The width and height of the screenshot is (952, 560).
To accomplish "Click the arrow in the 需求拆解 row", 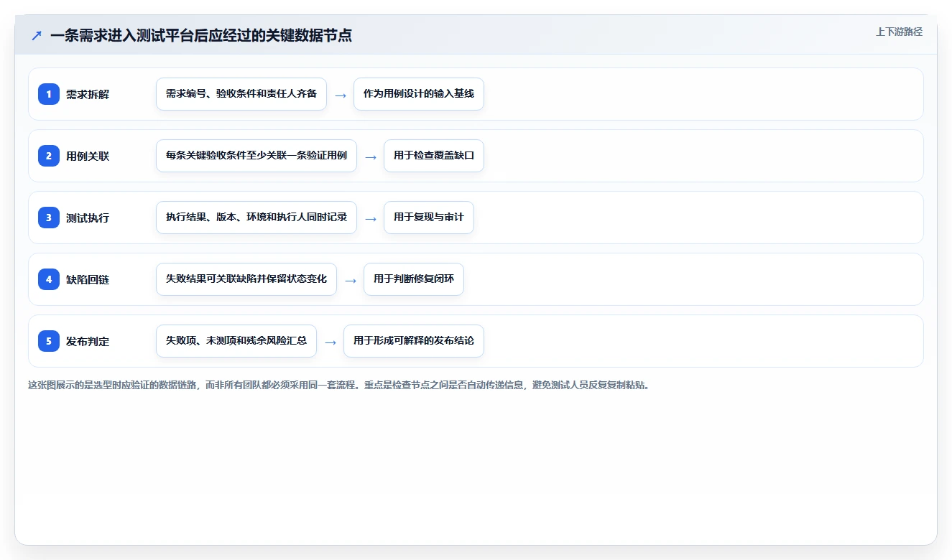I will [x=341, y=95].
